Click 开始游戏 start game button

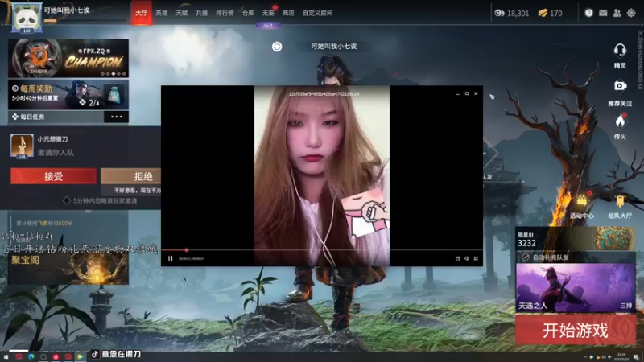[576, 330]
